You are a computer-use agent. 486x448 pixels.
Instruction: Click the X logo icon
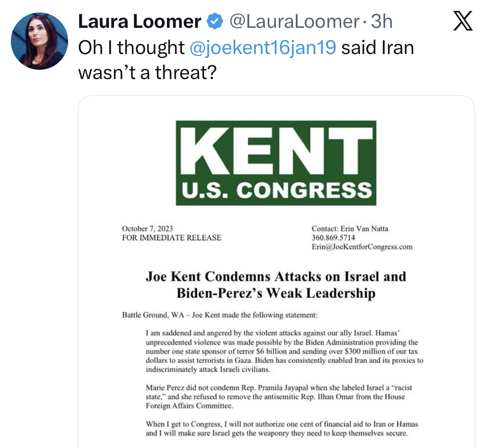coord(463,22)
